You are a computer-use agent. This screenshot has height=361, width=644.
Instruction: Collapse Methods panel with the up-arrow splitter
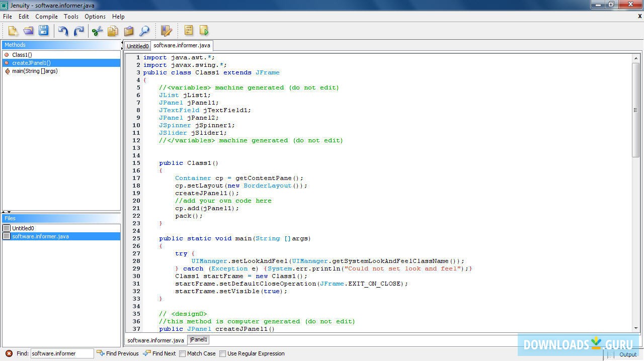click(x=4, y=212)
